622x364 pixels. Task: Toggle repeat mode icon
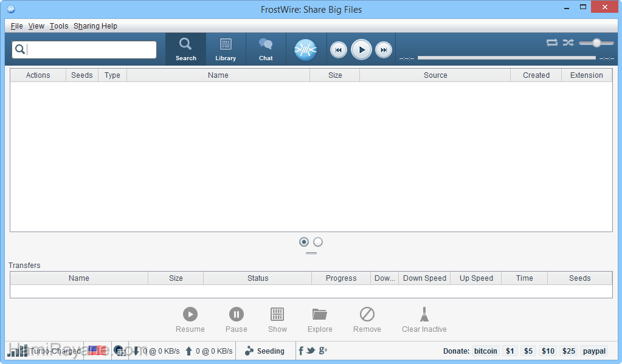552,43
